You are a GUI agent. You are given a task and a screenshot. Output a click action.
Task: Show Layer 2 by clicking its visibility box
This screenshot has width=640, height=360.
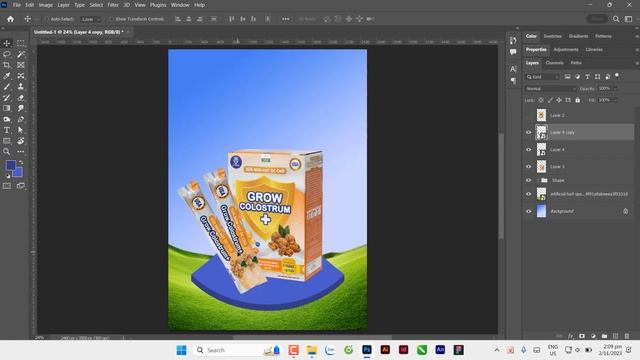[x=529, y=115]
